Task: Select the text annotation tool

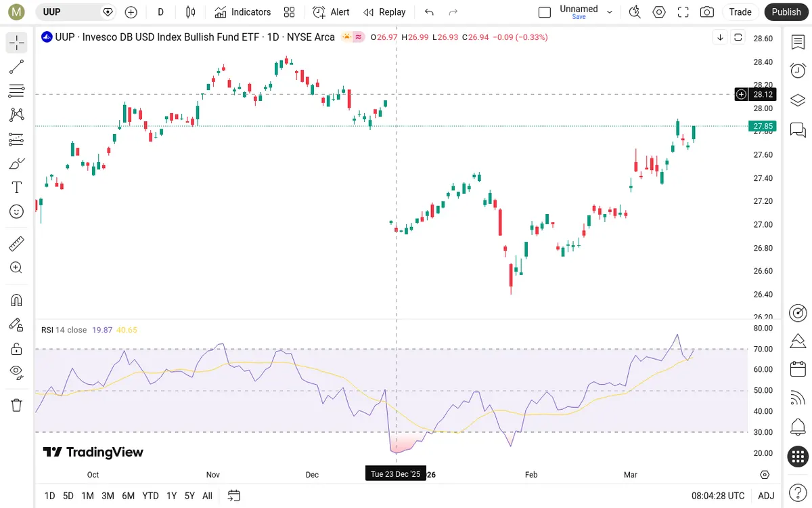Action: click(x=17, y=188)
